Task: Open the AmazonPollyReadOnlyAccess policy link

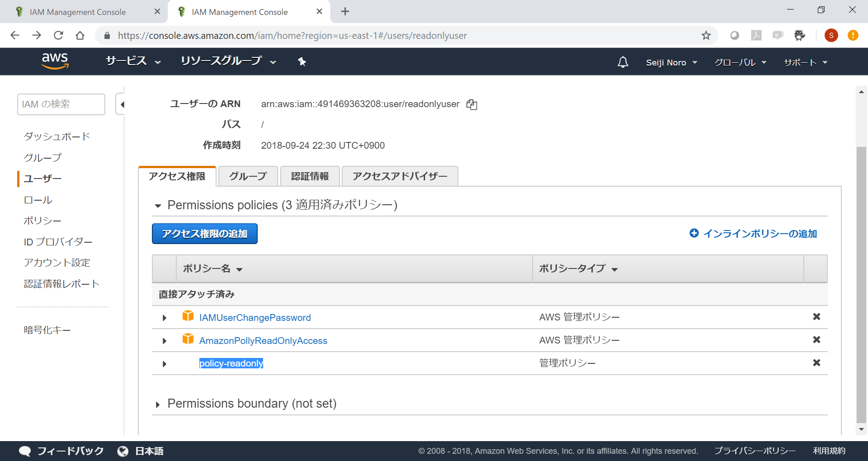Action: [x=264, y=340]
